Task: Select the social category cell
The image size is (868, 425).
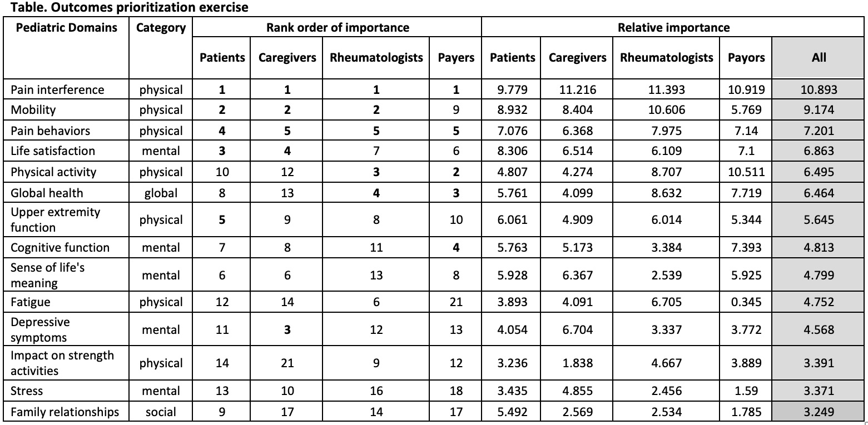Action: pos(161,412)
